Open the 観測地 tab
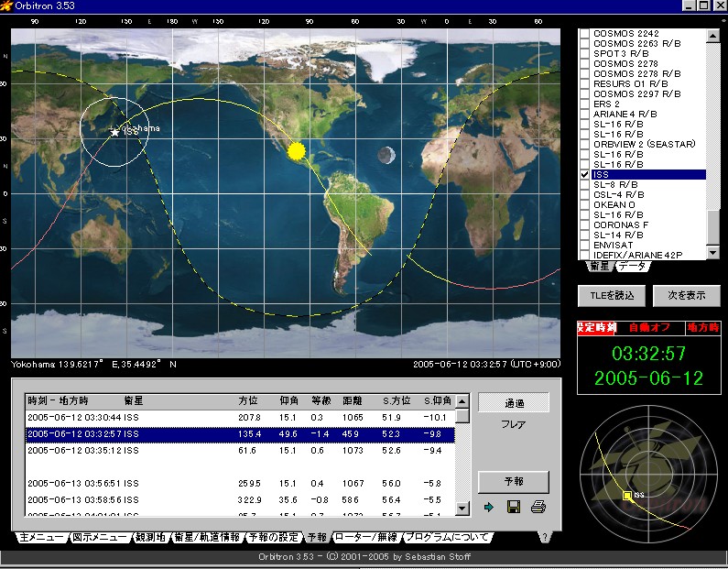The image size is (728, 569). [150, 538]
